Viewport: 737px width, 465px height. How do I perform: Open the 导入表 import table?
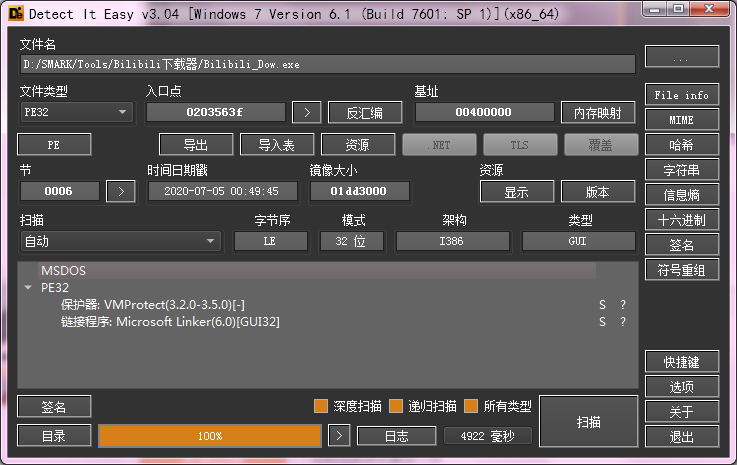pos(277,145)
